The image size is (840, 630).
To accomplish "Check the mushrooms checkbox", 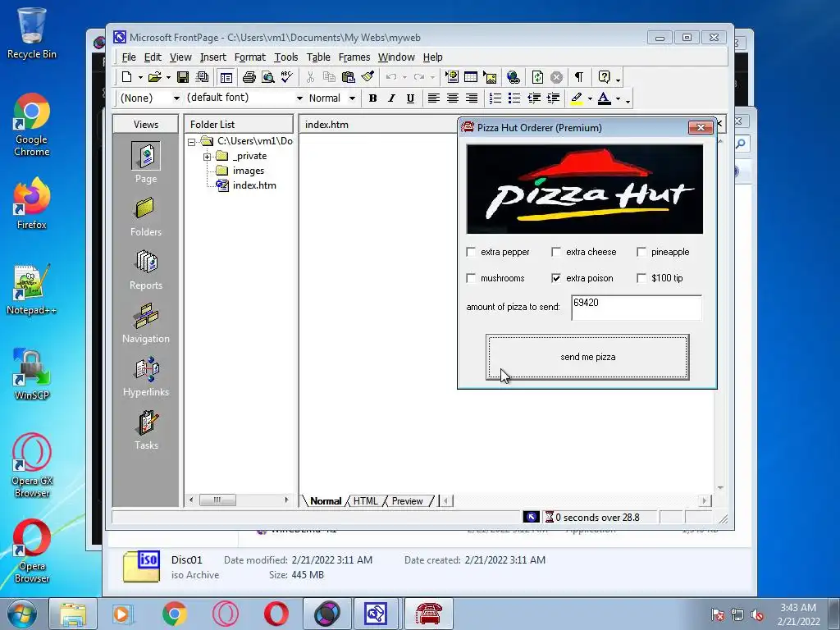I will click(471, 278).
